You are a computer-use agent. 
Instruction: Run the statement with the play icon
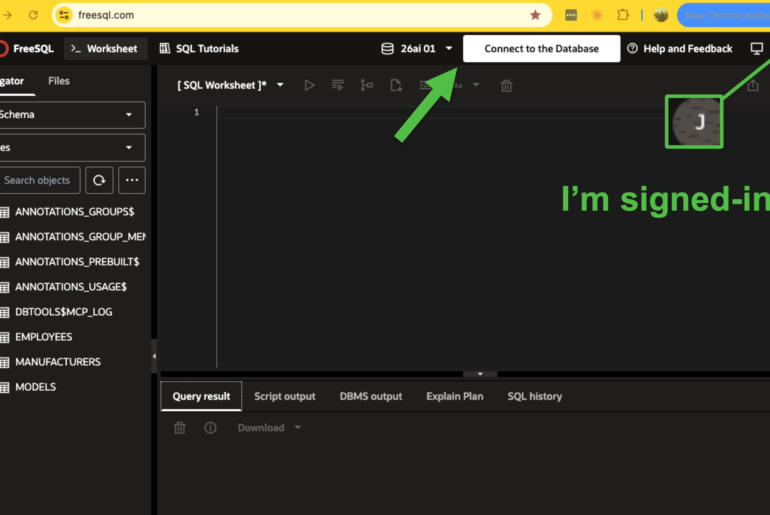309,85
